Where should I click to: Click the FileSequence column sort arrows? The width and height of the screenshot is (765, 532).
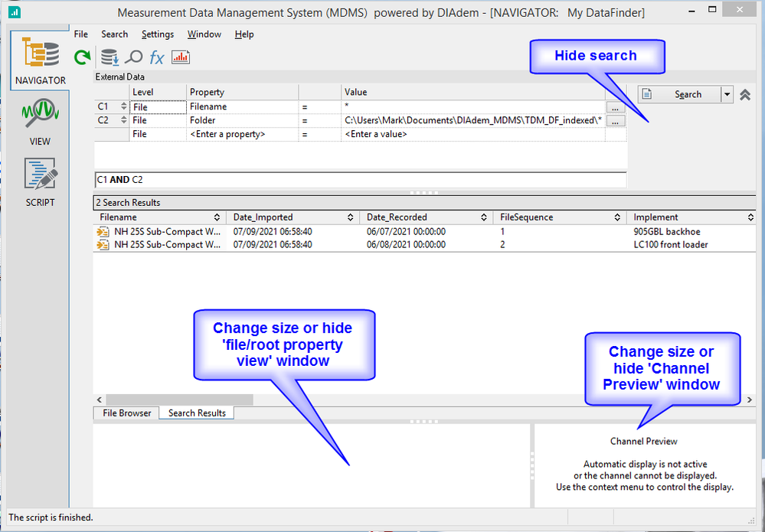click(617, 217)
